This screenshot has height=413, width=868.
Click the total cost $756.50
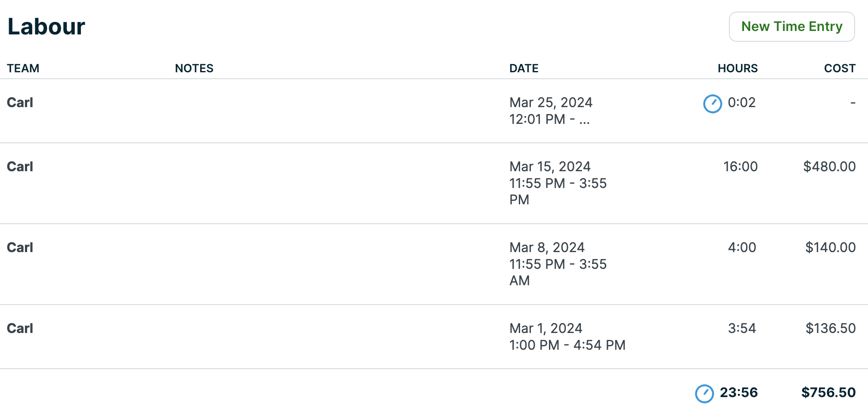pos(828,392)
